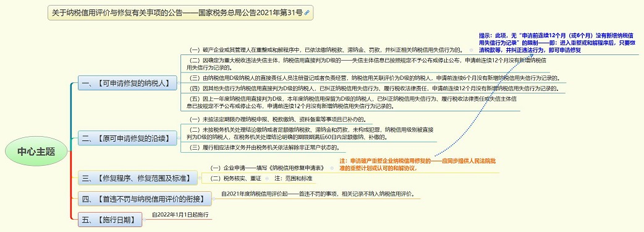Collapse marker after (一) 破产企业或其管理人 subtopic
The width and height of the screenshot is (644, 232).
471,50
